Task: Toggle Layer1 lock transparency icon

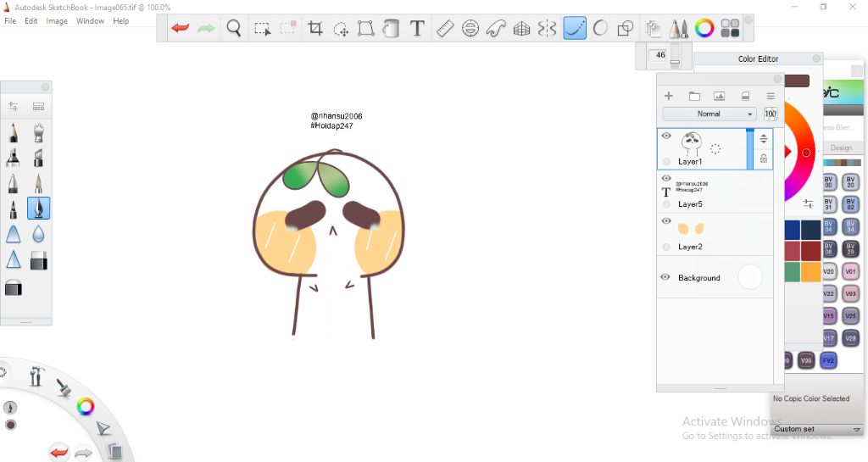Action: click(764, 159)
